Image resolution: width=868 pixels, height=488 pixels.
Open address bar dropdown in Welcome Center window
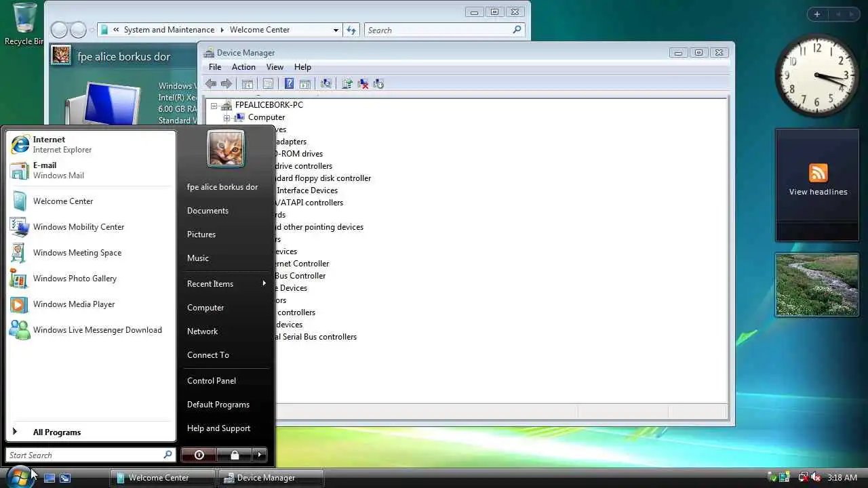coord(336,30)
